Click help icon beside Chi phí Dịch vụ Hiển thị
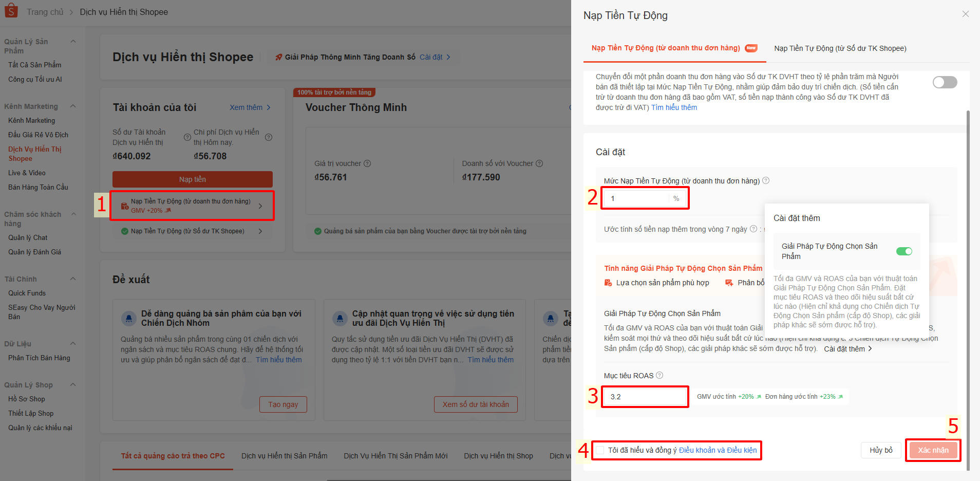Viewport: 980px width, 481px height. point(269,137)
